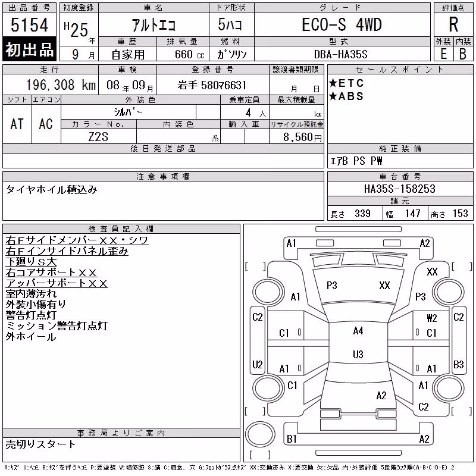476x476 pixels.
Task: Select the ★ETC sales point
Action: point(346,83)
